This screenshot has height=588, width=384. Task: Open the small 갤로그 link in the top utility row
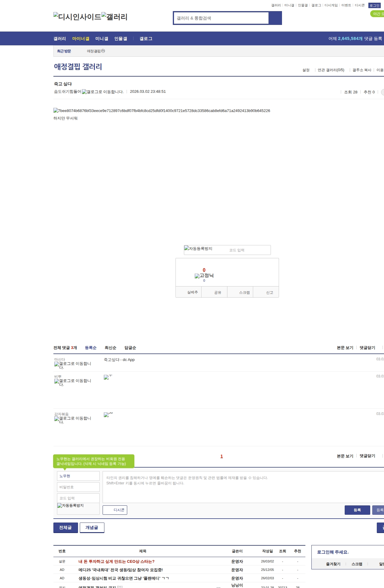(316, 5)
